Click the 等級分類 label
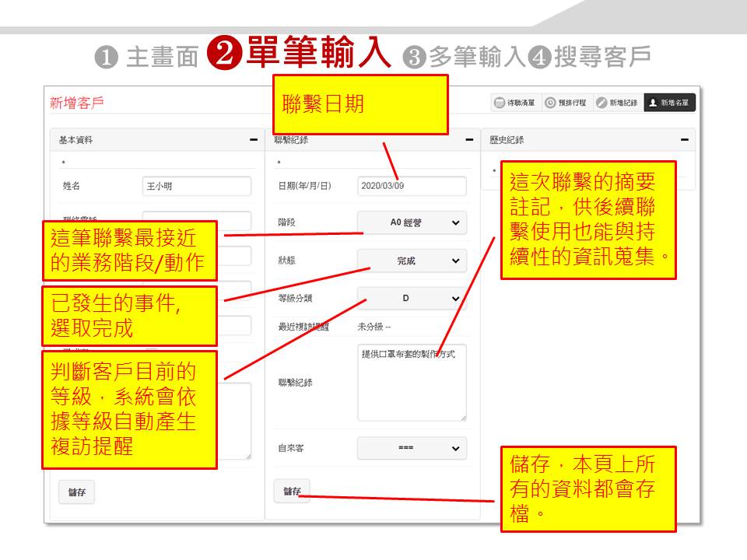 pos(296,298)
